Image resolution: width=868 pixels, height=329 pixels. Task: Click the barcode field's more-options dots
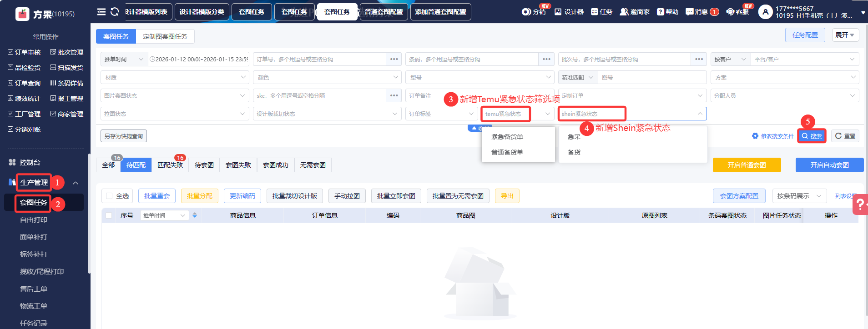[x=546, y=59]
